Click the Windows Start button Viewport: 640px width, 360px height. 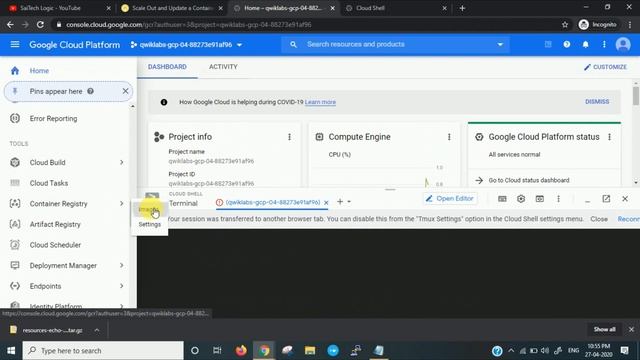coord(11,351)
